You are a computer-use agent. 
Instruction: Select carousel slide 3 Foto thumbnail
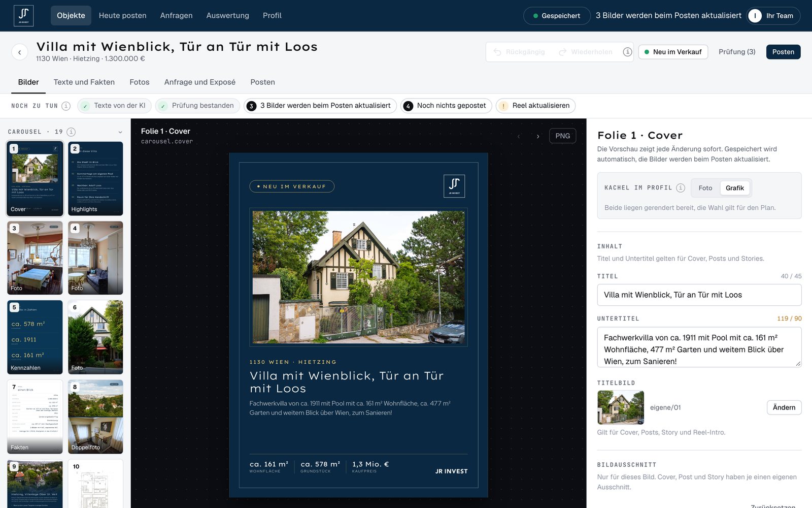(x=35, y=258)
